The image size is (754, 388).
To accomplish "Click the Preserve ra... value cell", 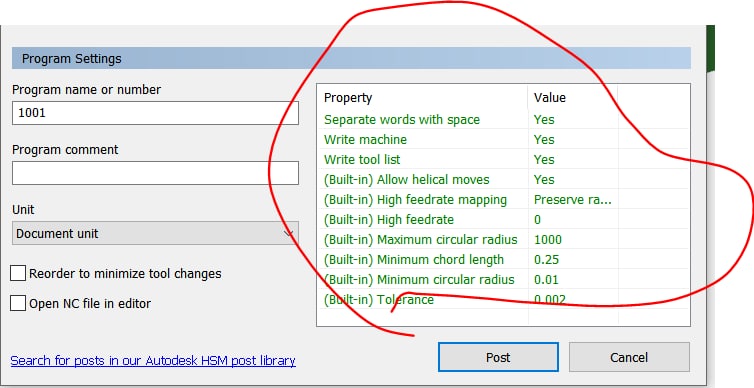I will click(573, 200).
